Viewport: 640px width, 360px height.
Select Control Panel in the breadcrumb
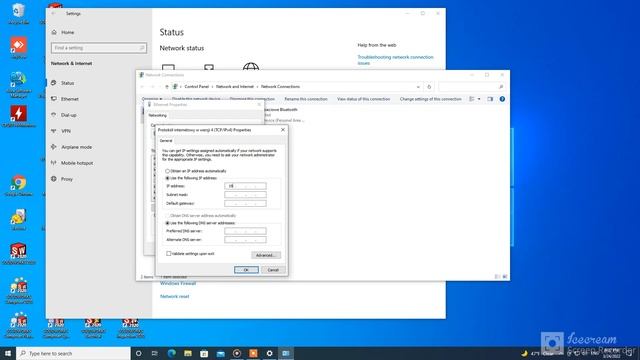pyautogui.click(x=196, y=87)
